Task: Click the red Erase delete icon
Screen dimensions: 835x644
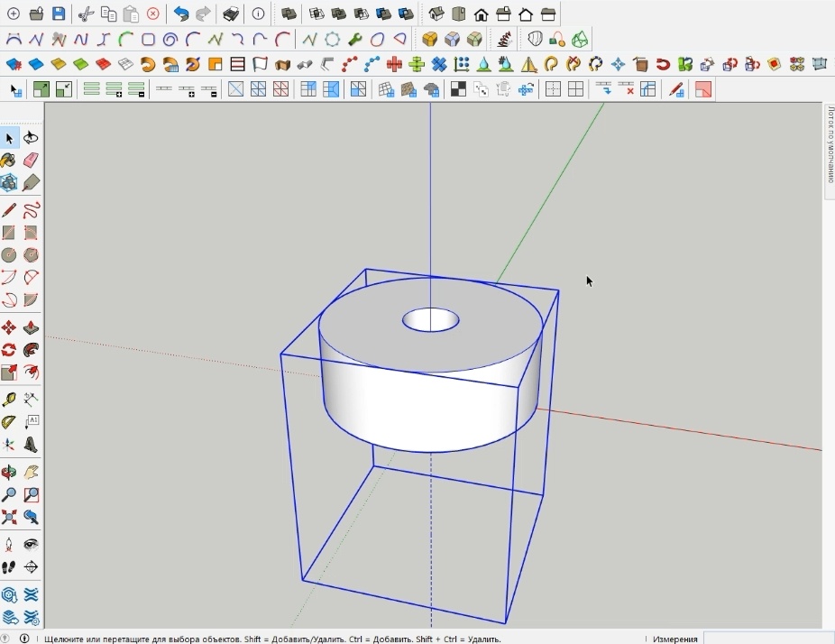Action: pos(152,14)
